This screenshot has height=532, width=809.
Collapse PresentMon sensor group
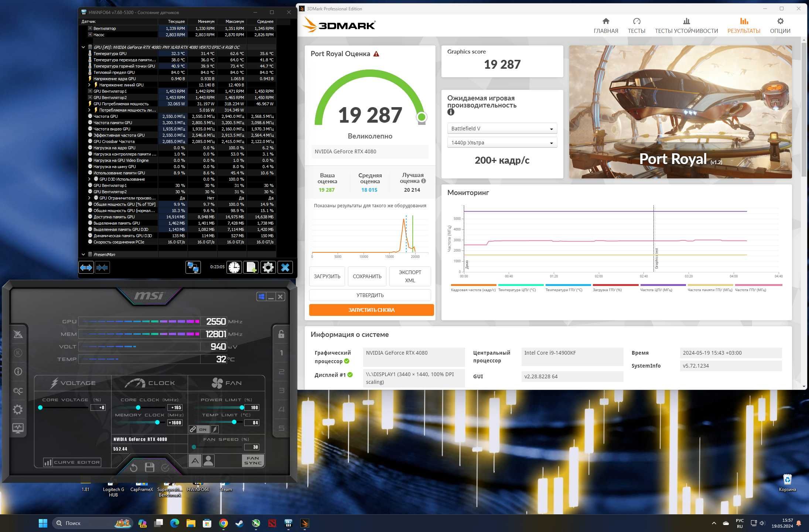[83, 255]
